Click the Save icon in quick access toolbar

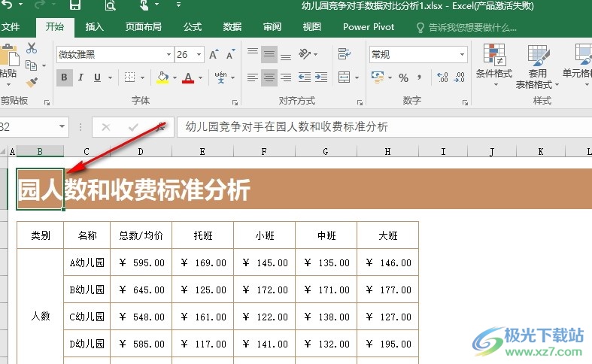coord(75,6)
